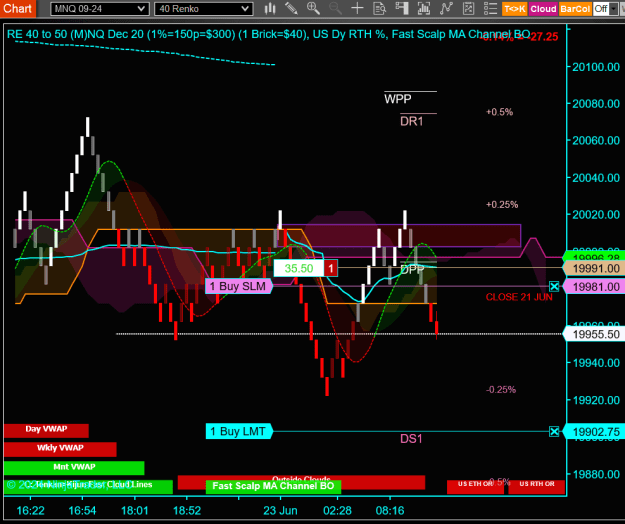This screenshot has width=625, height=524.
Task: Select the crosshair cursor icon
Action: click(357, 8)
